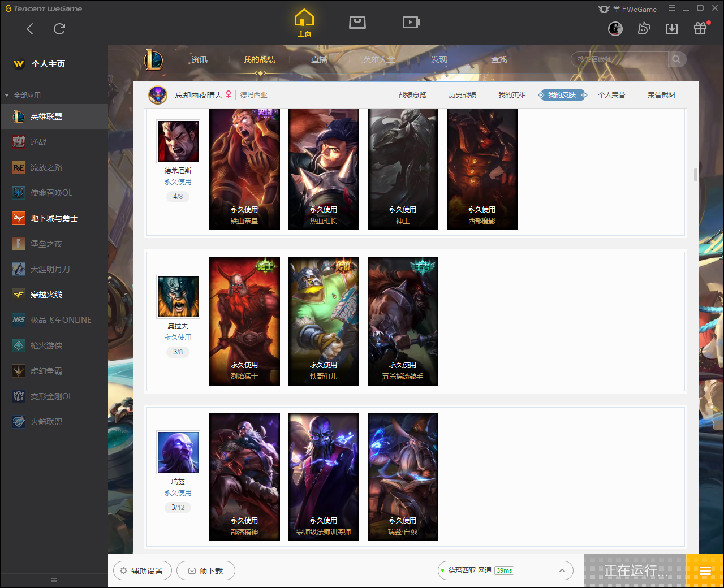The height and width of the screenshot is (588, 724).
Task: Click the 预下载 pre-download button
Action: (206, 570)
